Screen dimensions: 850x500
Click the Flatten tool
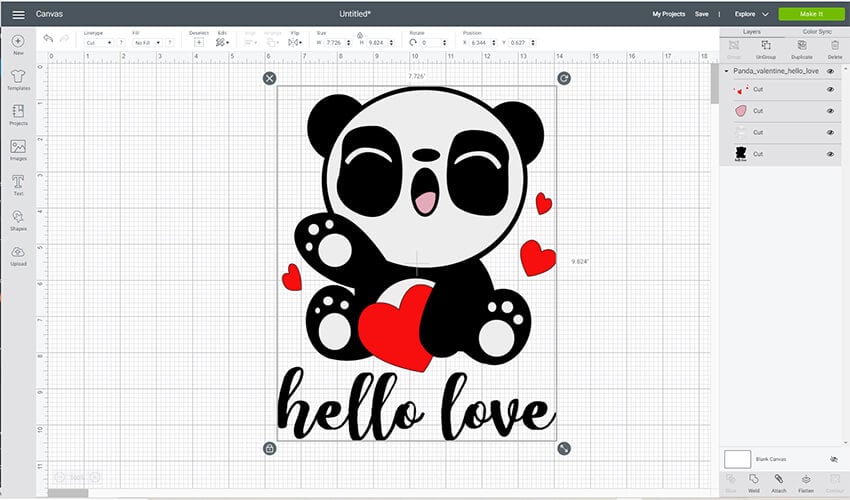click(x=806, y=483)
